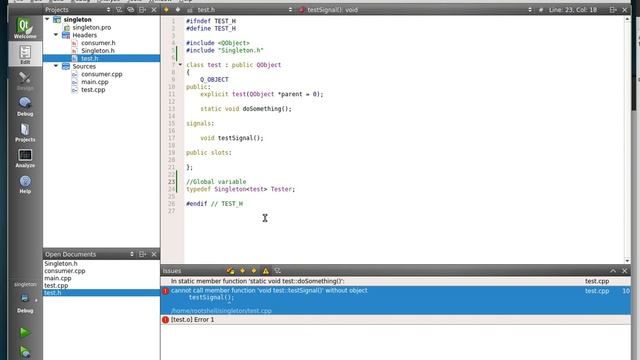The width and height of the screenshot is (640, 360).
Task: Select singleton.pro in project tree
Action: coord(91,27)
